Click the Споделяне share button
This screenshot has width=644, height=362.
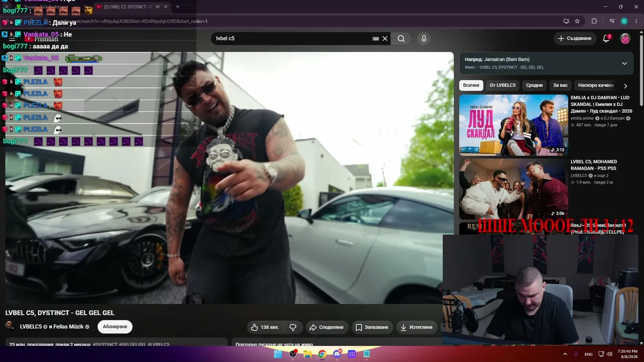coord(327,327)
